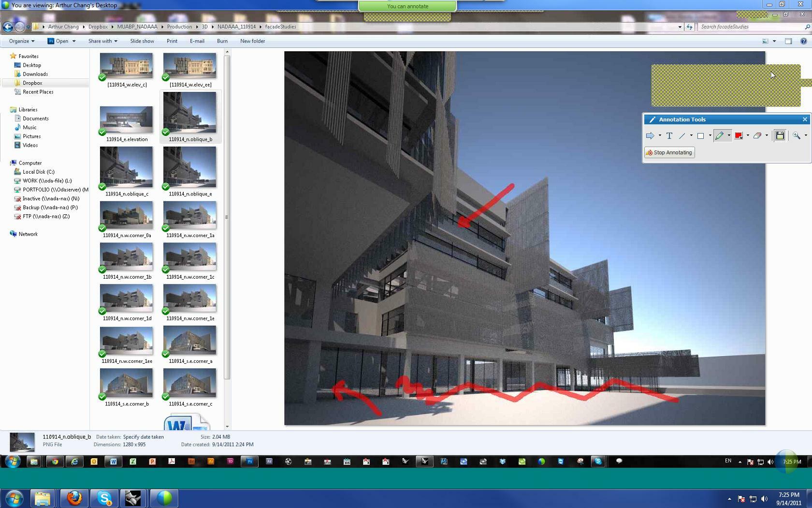This screenshot has width=812, height=508.
Task: Click the zoom magnifier tool
Action: point(797,136)
